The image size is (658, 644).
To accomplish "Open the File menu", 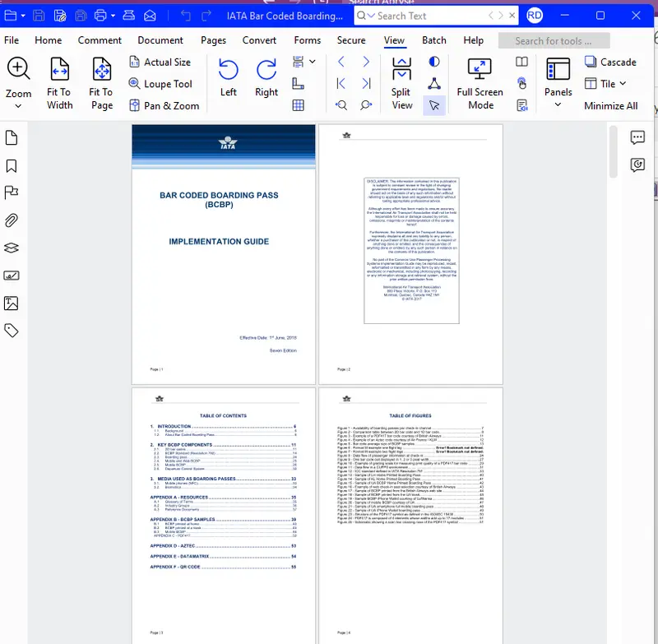I will click(12, 40).
